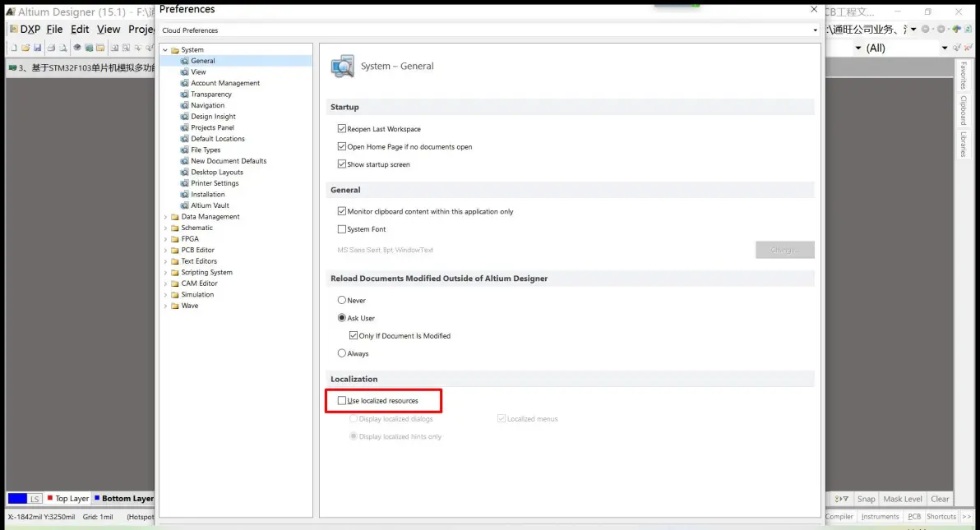Open the (All) filter dropdown arrow
Image resolution: width=980 pixels, height=530 pixels.
(x=945, y=48)
